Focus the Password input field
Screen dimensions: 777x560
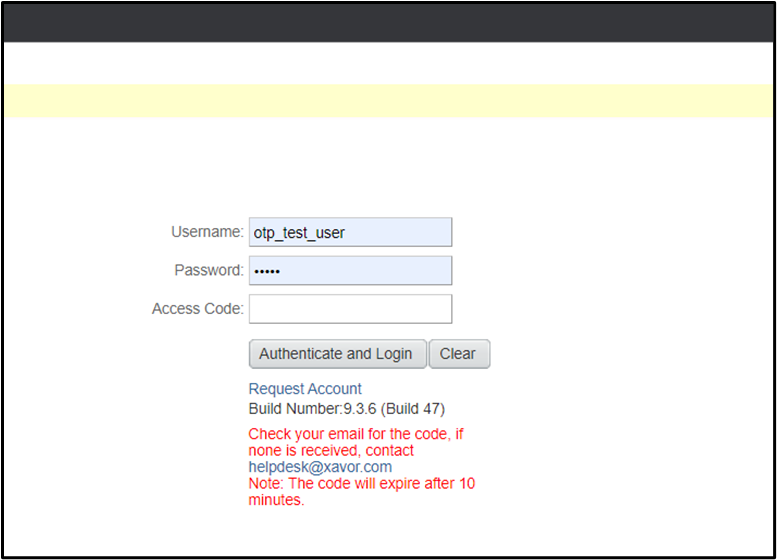tap(350, 271)
